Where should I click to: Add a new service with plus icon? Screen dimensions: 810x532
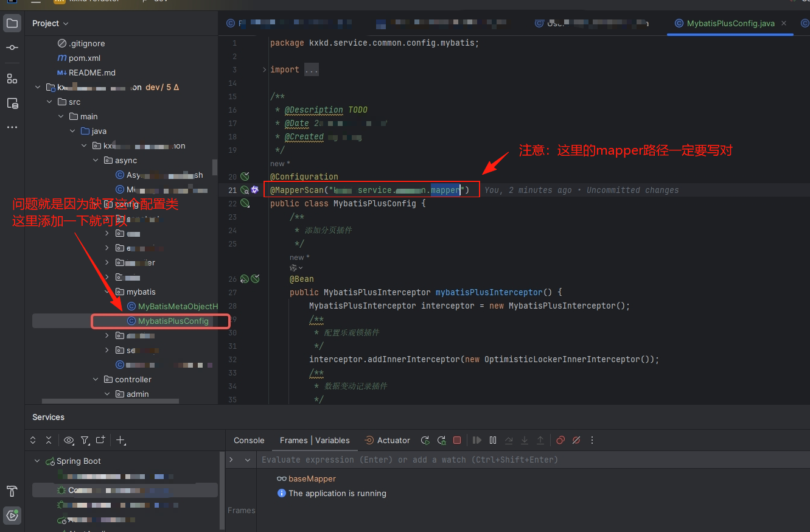click(x=120, y=440)
